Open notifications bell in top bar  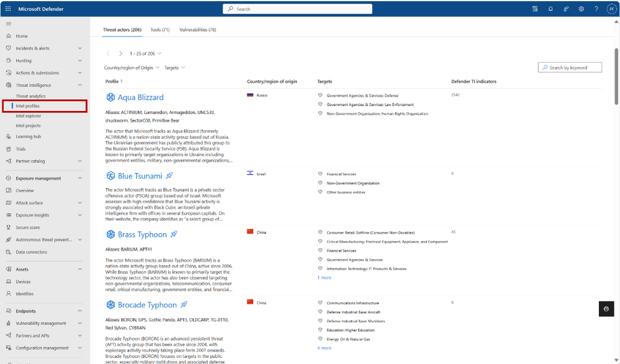click(x=550, y=9)
